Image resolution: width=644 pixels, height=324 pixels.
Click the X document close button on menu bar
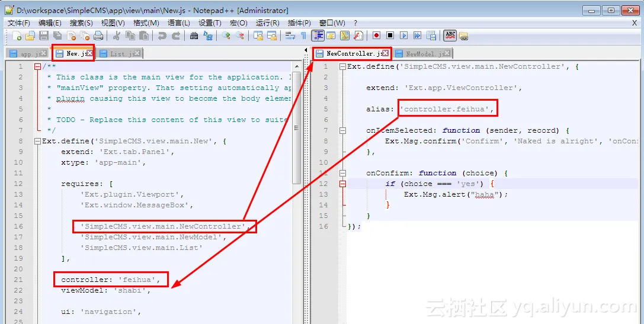point(635,23)
